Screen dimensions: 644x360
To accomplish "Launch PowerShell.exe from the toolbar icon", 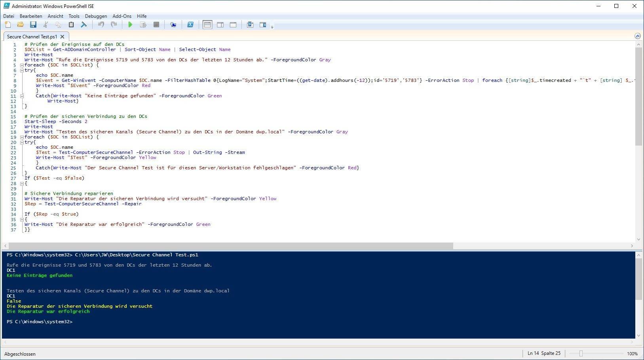I will pos(190,25).
